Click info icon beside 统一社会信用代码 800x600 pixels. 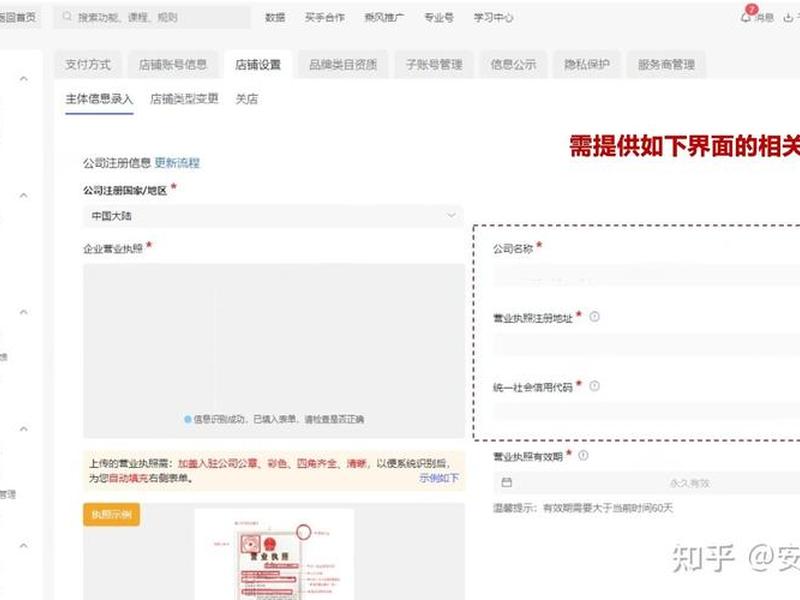point(594,386)
